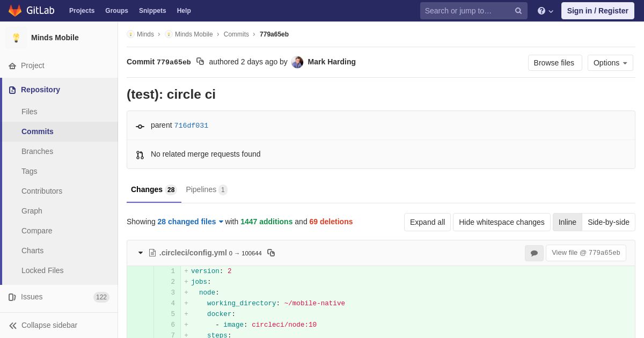Viewport: 644px width, 338px height.
Task: Open parent commit 716df031 link
Action: coord(191,126)
